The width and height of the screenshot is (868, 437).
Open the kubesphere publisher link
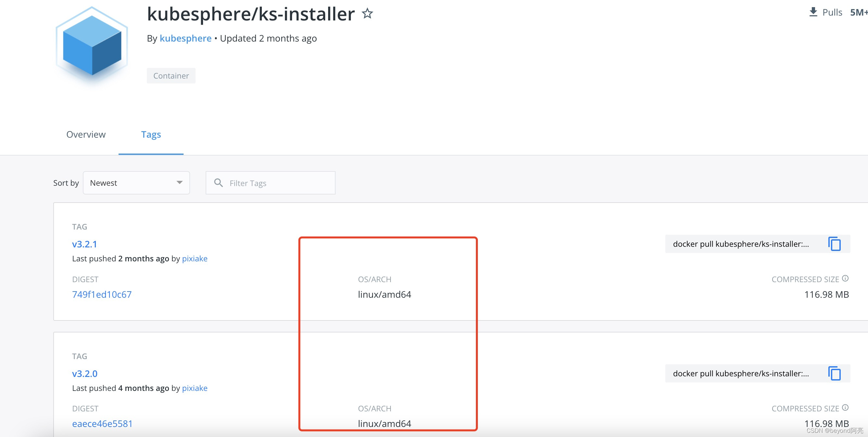pyautogui.click(x=186, y=38)
